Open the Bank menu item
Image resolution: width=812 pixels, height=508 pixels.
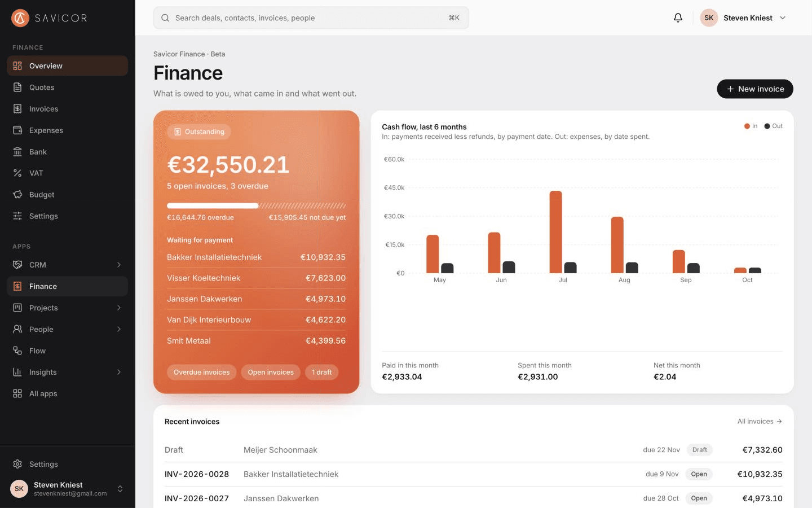(67, 152)
